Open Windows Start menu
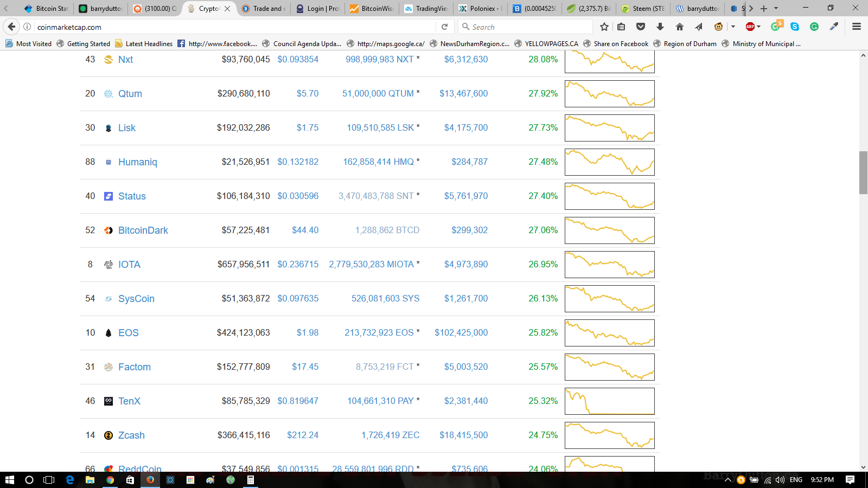This screenshot has height=488, width=868. point(9,480)
